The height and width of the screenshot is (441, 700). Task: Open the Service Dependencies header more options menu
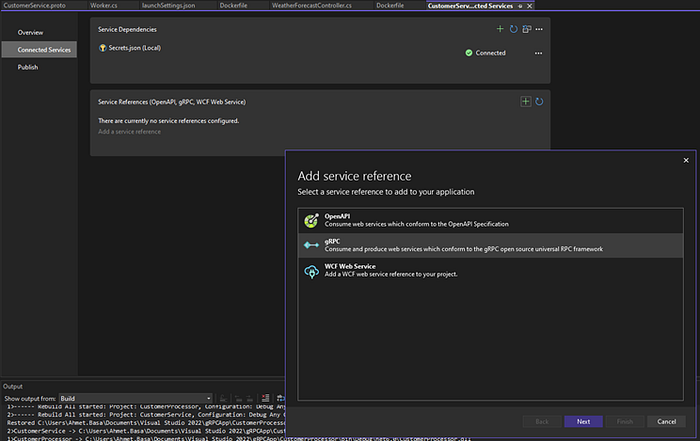pos(539,29)
